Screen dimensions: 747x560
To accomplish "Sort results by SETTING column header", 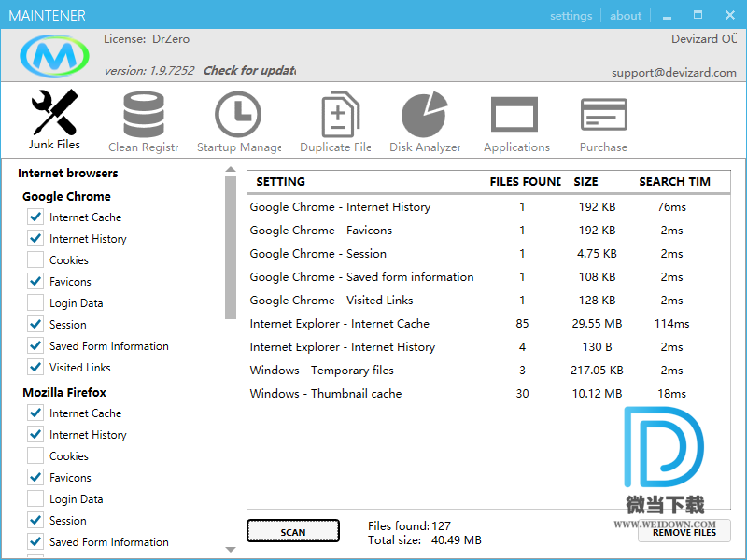I will (x=281, y=181).
